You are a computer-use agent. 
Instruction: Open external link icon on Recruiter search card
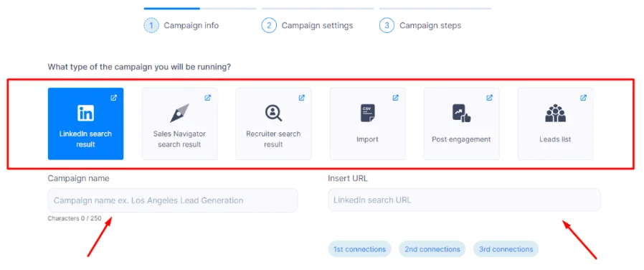[302, 98]
